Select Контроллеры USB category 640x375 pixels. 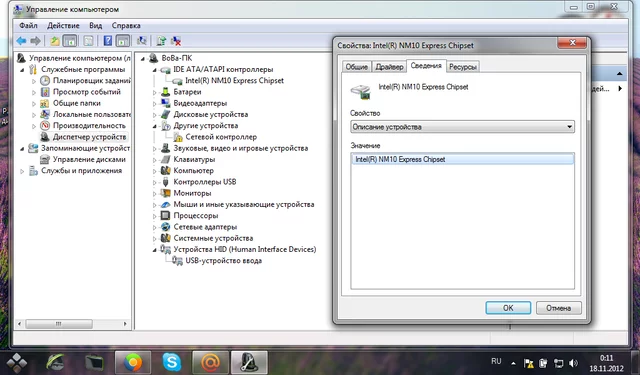click(204, 182)
